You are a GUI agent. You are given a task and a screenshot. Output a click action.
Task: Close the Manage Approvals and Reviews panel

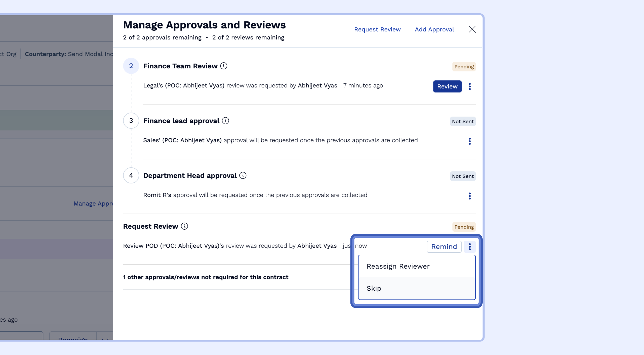(472, 29)
